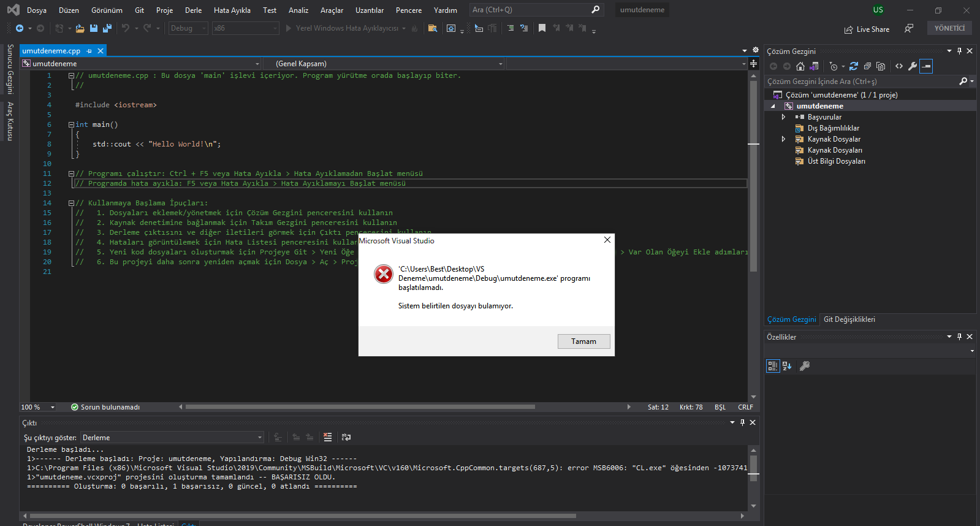Image resolution: width=980 pixels, height=526 pixels.
Task: Click the feedback person icon
Action: pyautogui.click(x=909, y=29)
